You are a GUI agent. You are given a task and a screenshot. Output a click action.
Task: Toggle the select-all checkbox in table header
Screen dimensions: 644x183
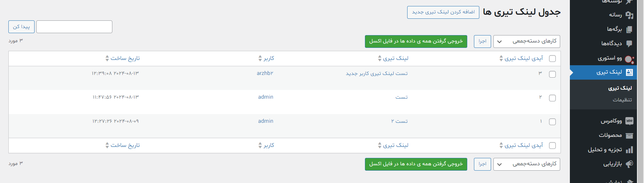click(552, 59)
